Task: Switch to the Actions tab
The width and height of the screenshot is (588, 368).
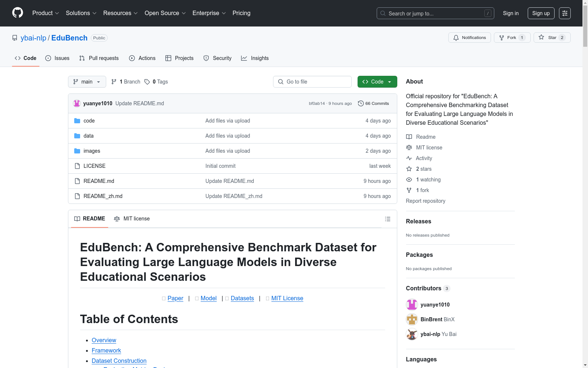Action: [x=142, y=58]
